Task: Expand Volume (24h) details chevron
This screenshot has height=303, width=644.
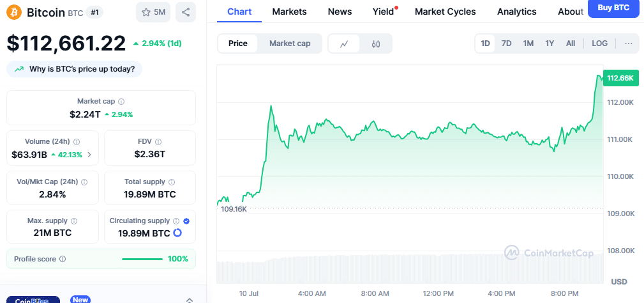Action: (x=89, y=154)
